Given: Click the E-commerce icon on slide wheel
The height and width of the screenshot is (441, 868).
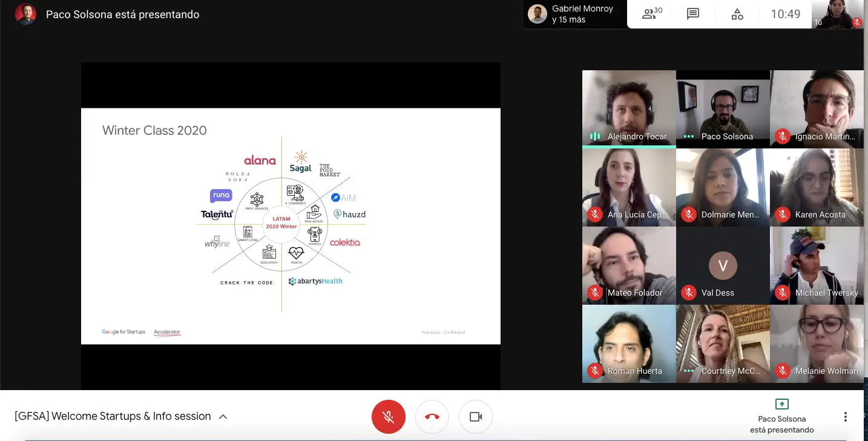Looking at the screenshot, I should point(295,194).
